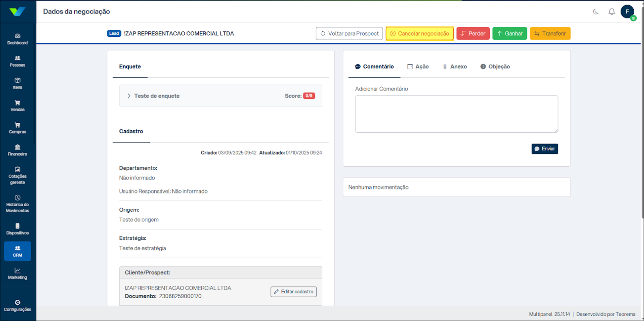The height and width of the screenshot is (321, 644).
Task: Mark the deal as won with Ganhar
Action: pos(509,33)
